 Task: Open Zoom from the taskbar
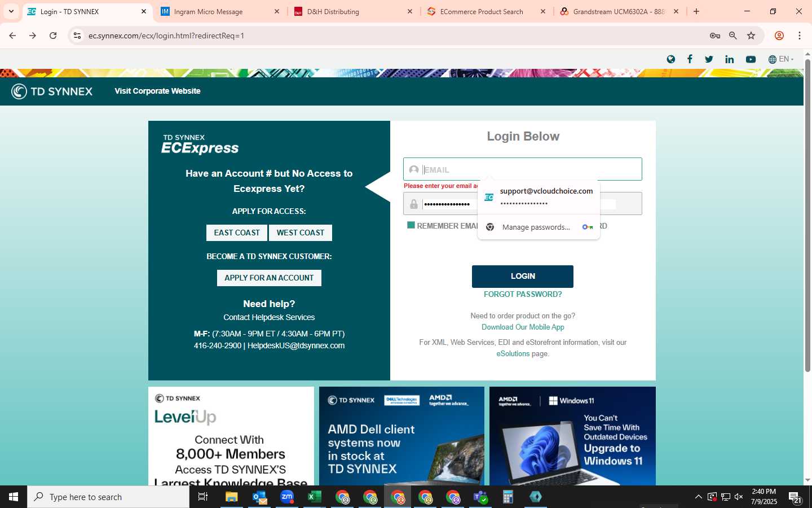[x=287, y=497]
